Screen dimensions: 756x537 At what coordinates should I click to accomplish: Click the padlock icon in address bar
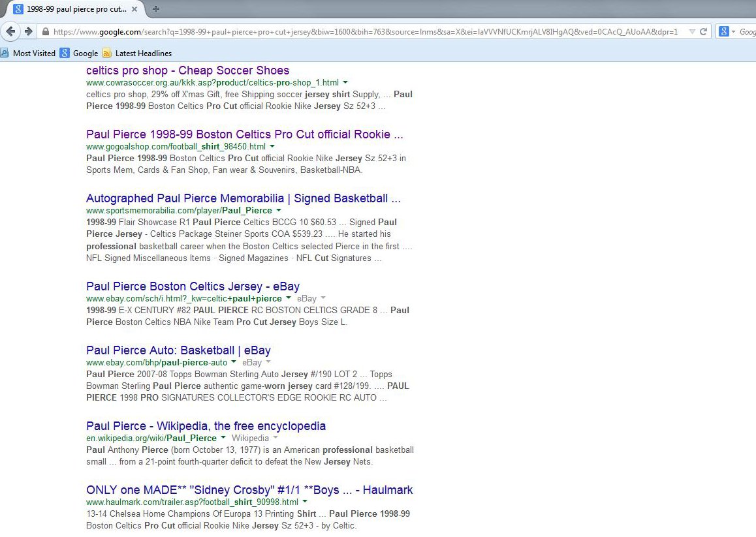pyautogui.click(x=45, y=32)
